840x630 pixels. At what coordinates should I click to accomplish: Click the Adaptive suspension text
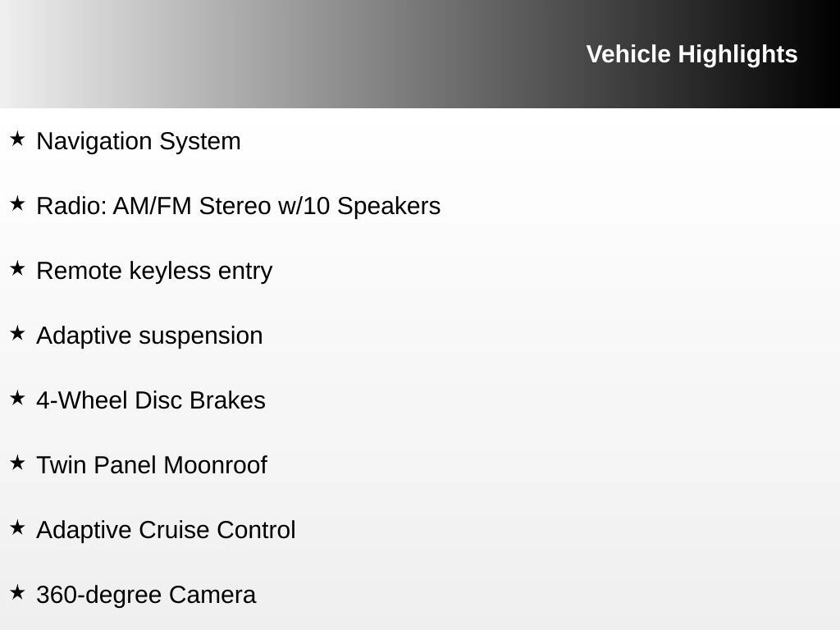coord(149,336)
